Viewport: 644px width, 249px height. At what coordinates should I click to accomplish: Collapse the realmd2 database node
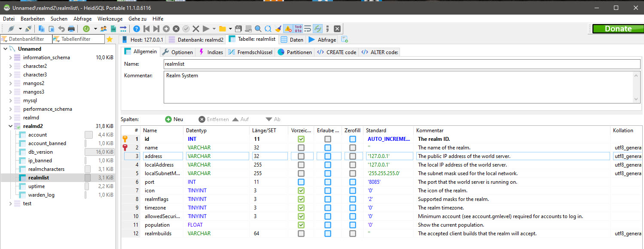point(11,126)
